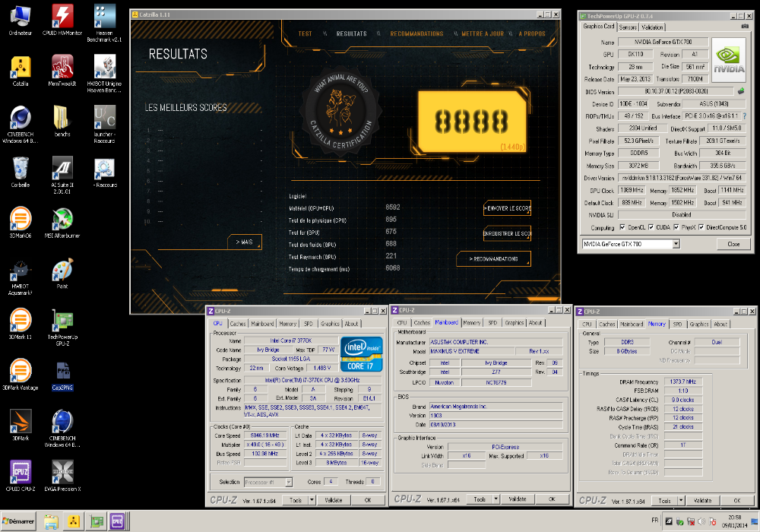Click ENVOYER LE SCORE button in Catzilla
The height and width of the screenshot is (532, 760).
click(507, 208)
